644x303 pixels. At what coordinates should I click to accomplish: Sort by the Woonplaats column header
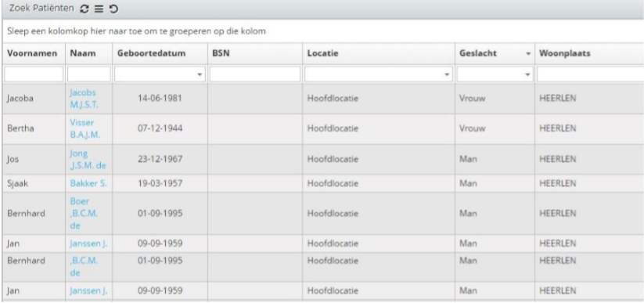click(x=564, y=53)
